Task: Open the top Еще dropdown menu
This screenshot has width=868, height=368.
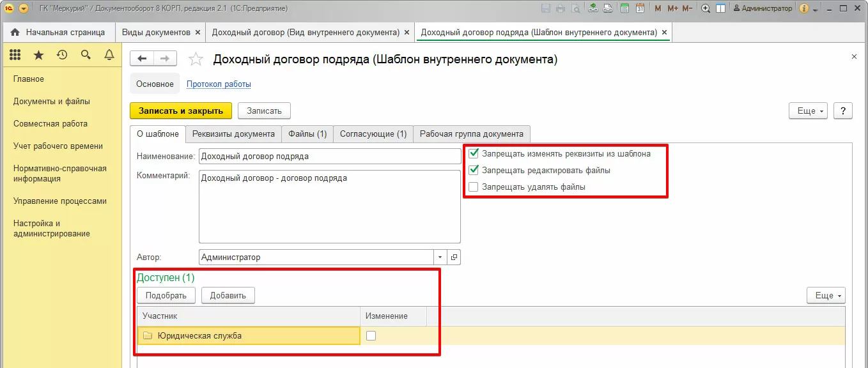Action: coord(809,111)
